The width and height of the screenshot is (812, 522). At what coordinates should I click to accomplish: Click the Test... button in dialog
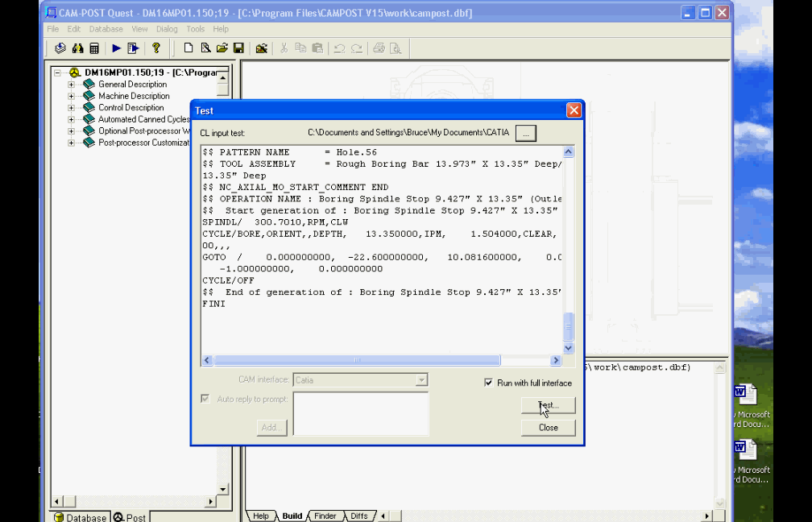click(549, 405)
